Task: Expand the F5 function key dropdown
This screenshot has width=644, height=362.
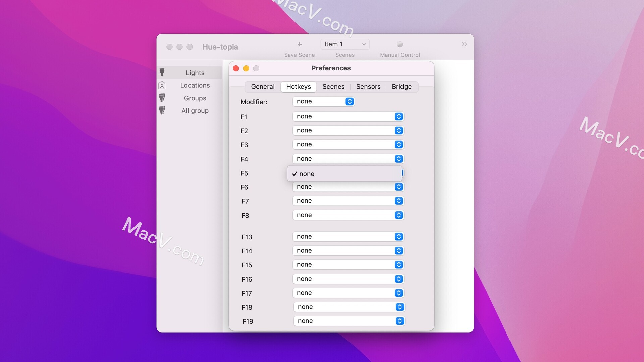Action: tap(398, 173)
